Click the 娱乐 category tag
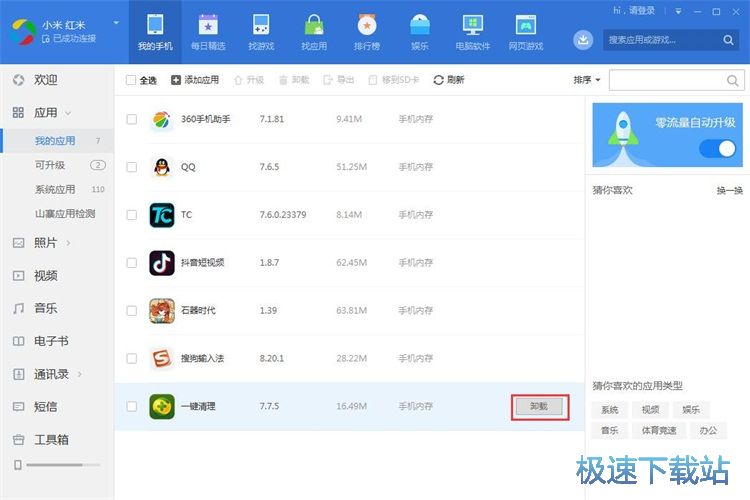Screen dimensions: 750x500 pyautogui.click(x=691, y=410)
